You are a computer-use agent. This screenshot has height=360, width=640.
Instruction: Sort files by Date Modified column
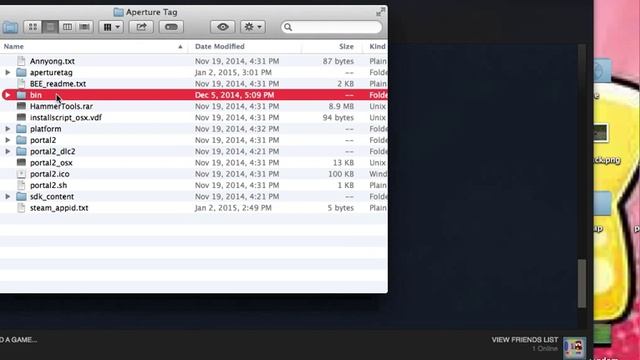(x=220, y=47)
